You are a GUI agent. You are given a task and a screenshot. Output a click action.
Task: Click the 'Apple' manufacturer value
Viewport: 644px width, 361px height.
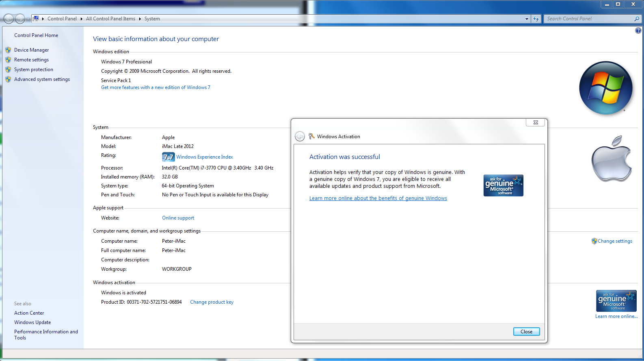tap(169, 137)
